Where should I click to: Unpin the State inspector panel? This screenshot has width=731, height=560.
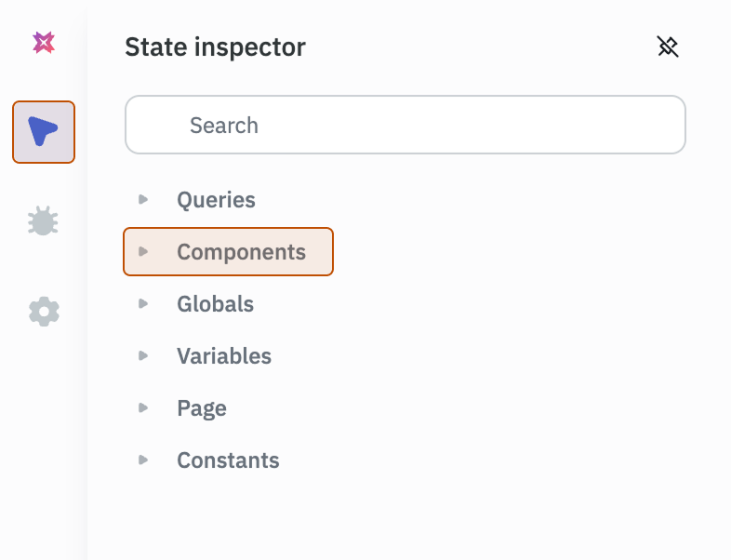(668, 47)
